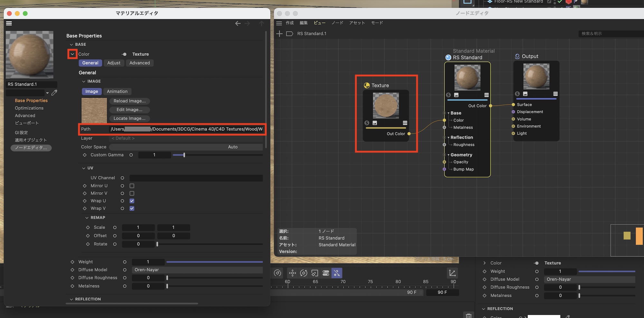Click the Output node solo icon
The width and height of the screenshot is (644, 318).
pos(517,94)
